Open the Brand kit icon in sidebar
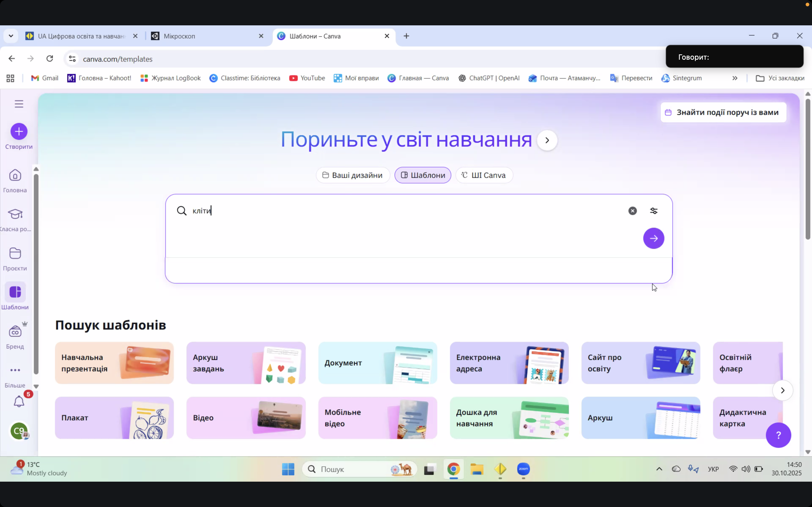This screenshot has height=507, width=812. [x=15, y=332]
